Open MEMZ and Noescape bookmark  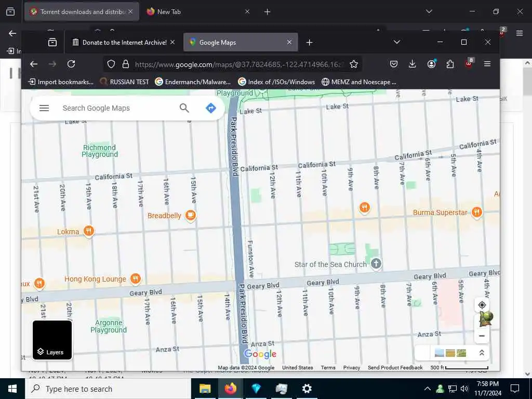point(359,82)
